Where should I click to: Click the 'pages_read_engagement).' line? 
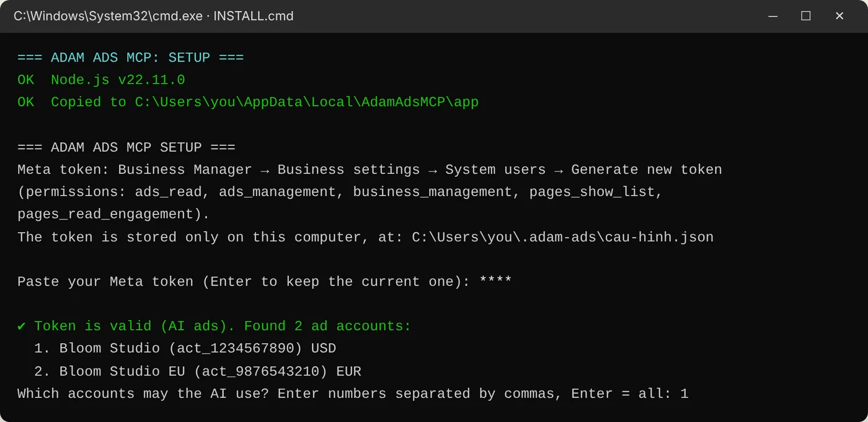click(113, 215)
